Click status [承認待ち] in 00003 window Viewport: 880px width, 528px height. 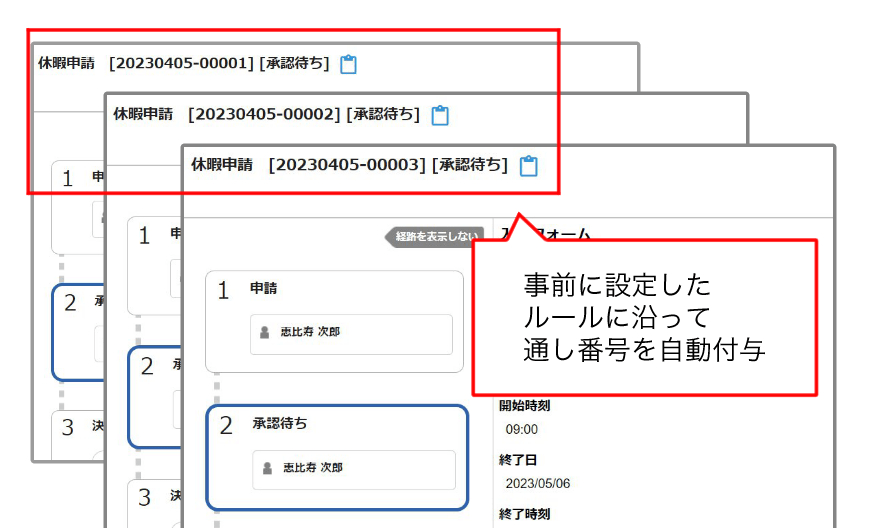470,164
